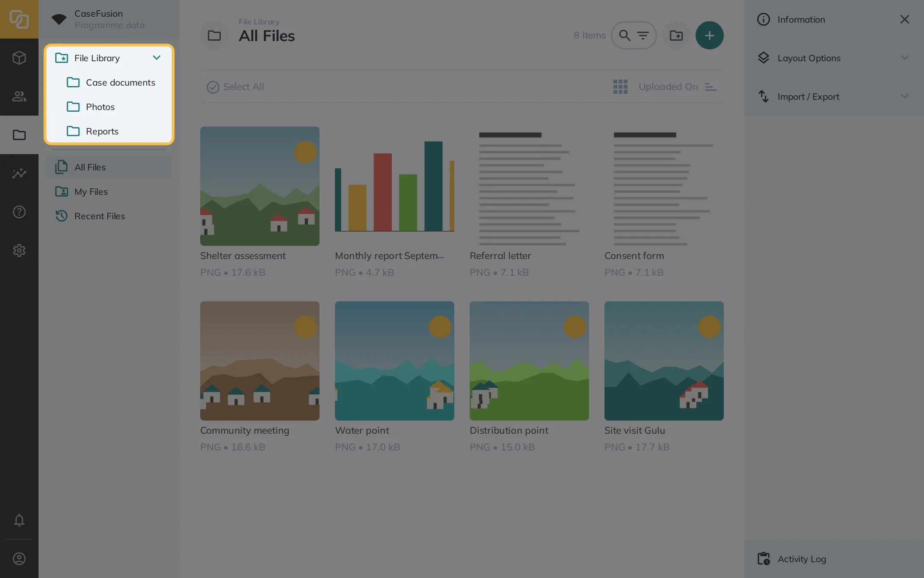
Task: Open the analytics chart icon in sidebar
Action: [x=19, y=173]
